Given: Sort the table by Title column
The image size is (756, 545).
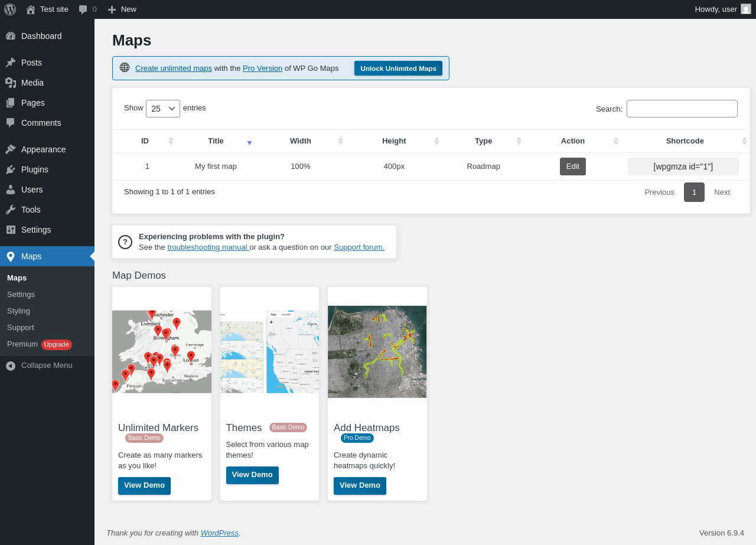Looking at the screenshot, I should click(x=216, y=141).
